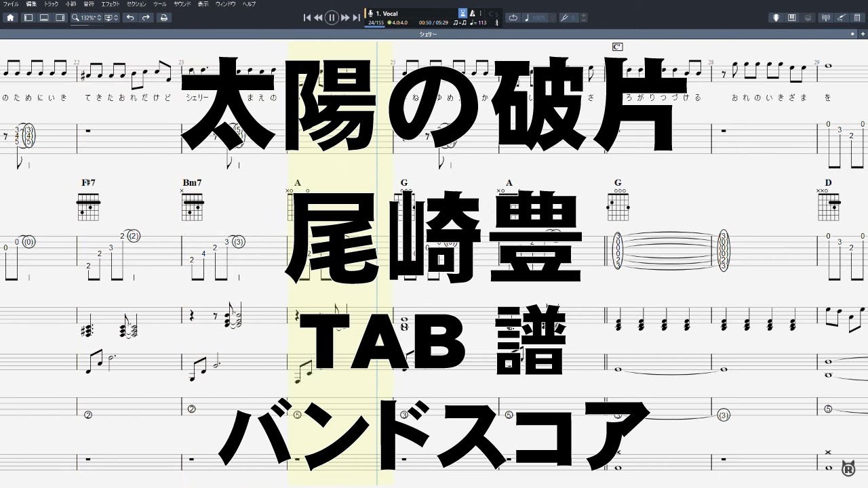
Task: Toggle the right inspector panel
Action: [x=60, y=18]
